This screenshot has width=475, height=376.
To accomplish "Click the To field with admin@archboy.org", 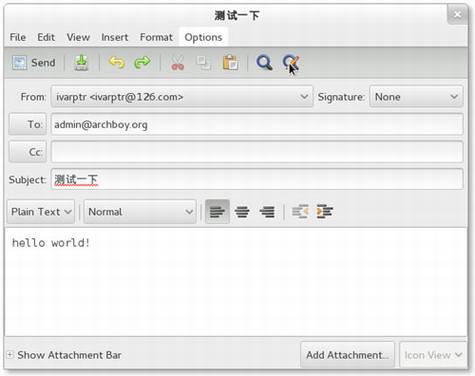I will (x=257, y=124).
